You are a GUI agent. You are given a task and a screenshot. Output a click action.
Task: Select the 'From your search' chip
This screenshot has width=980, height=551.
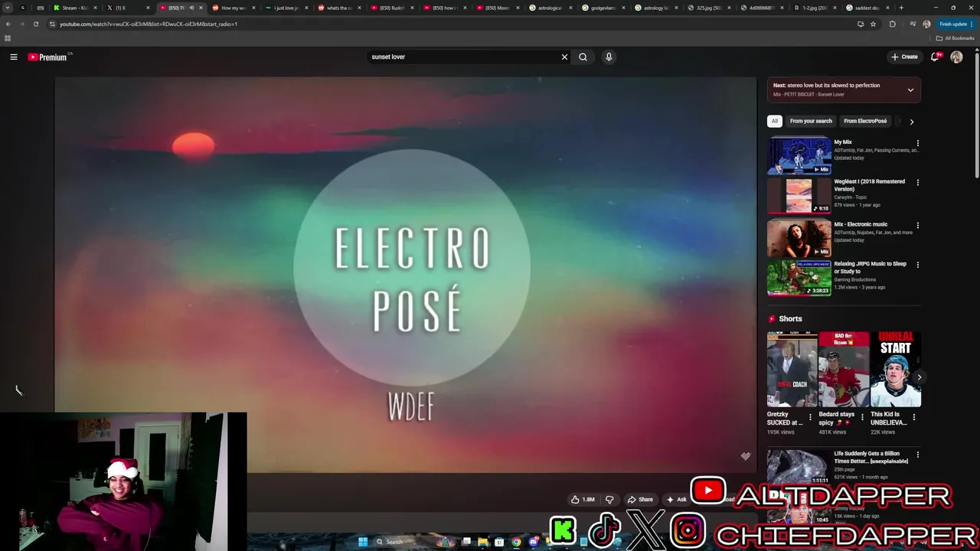coord(811,121)
